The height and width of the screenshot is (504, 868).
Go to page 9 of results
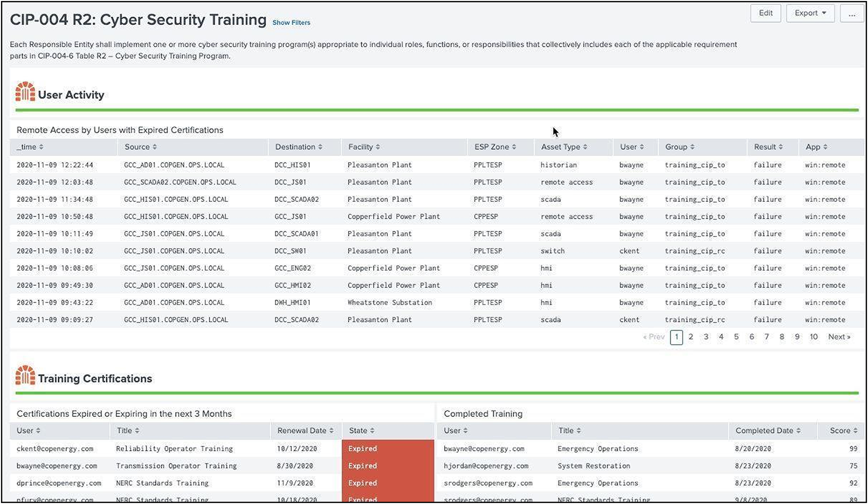797,337
